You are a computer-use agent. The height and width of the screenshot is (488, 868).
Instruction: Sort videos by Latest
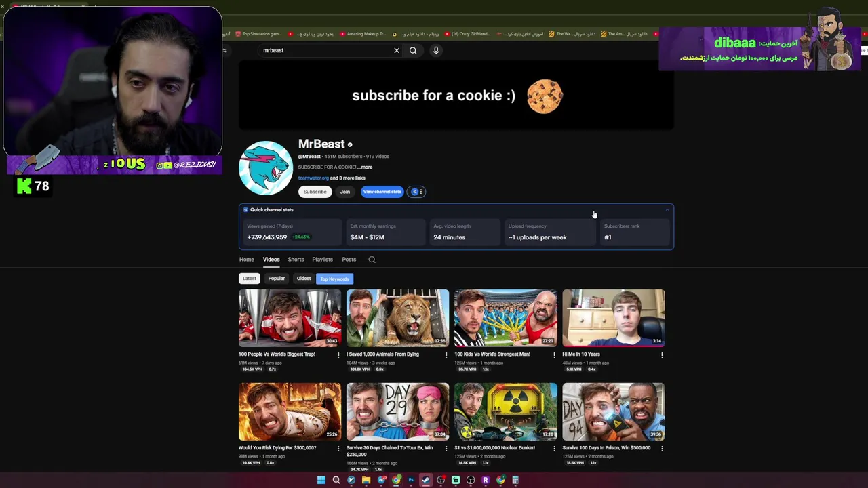(x=250, y=279)
